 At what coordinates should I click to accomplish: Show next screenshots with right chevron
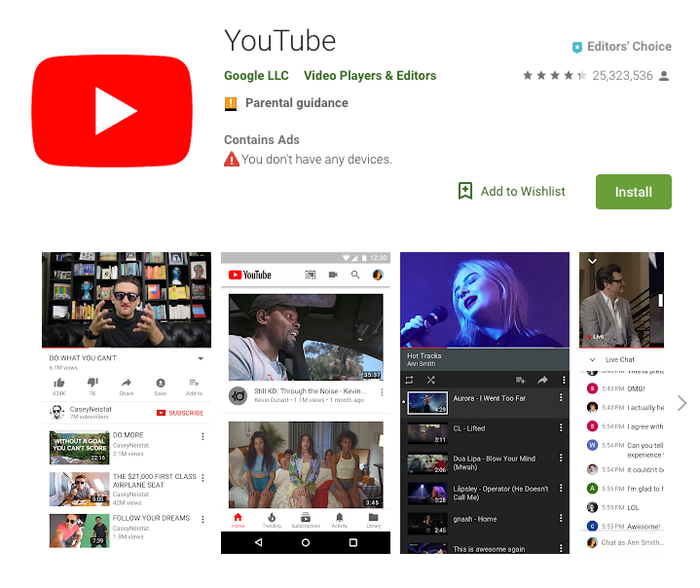[682, 403]
